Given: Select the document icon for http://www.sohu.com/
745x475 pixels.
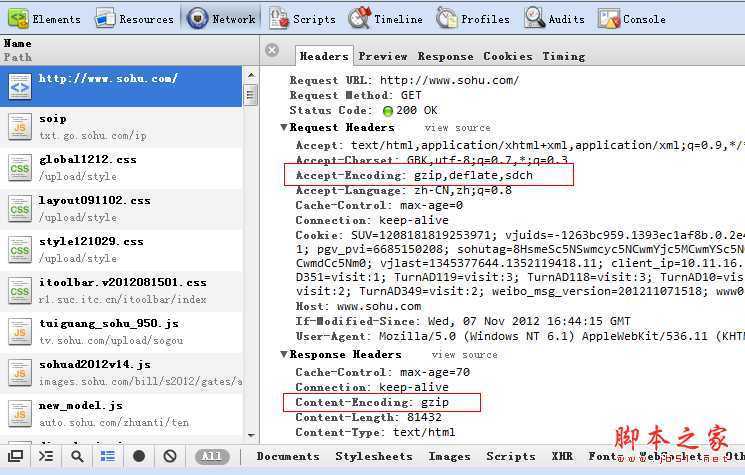Looking at the screenshot, I should [x=19, y=86].
